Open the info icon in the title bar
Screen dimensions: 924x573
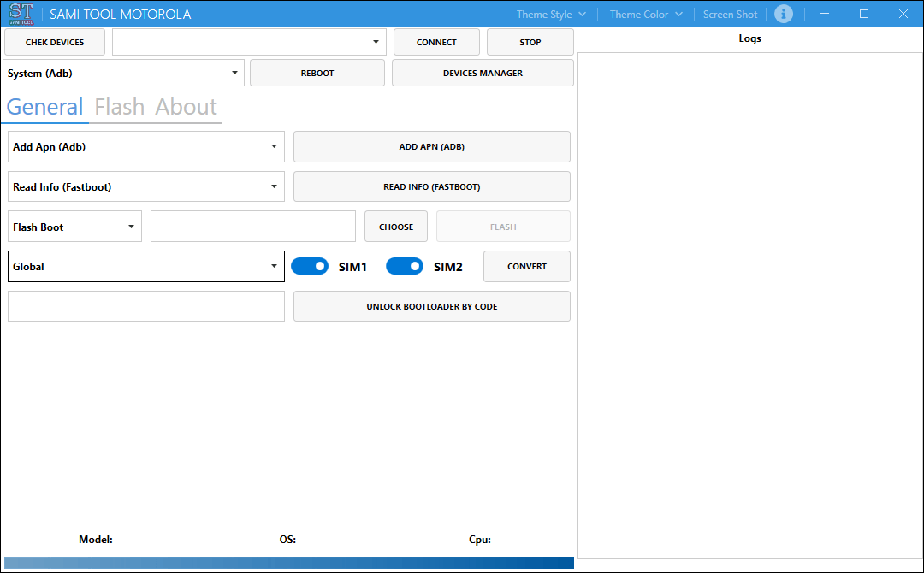click(x=784, y=14)
